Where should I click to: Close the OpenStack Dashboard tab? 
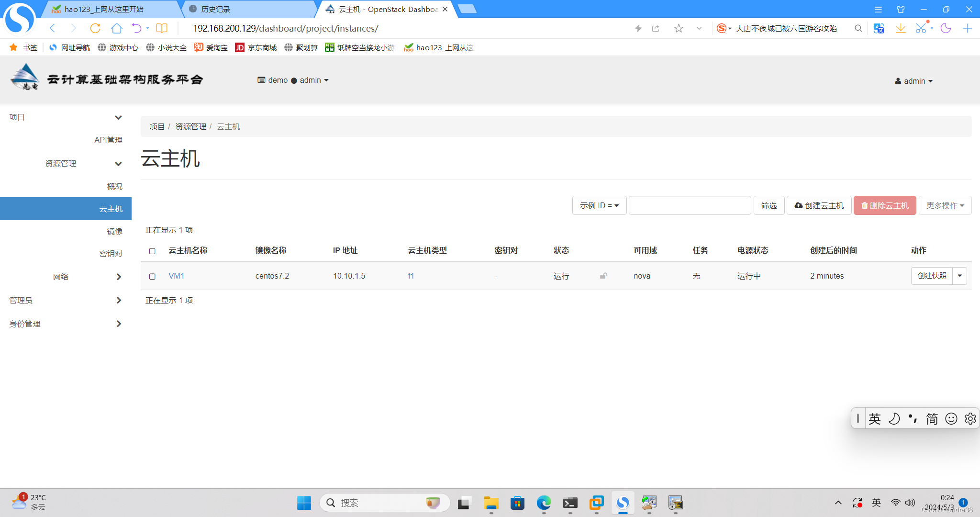pyautogui.click(x=445, y=9)
